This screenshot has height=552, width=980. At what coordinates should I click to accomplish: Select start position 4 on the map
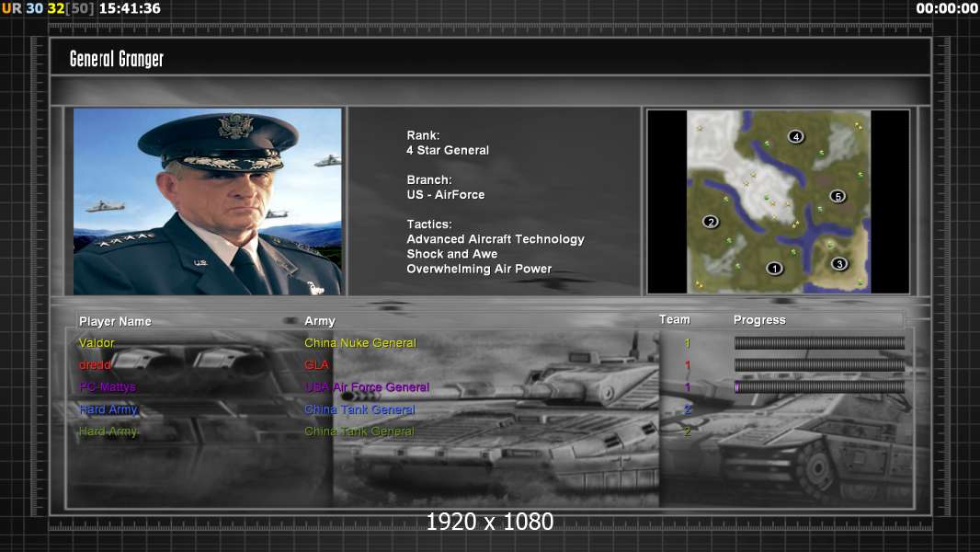pyautogui.click(x=795, y=136)
